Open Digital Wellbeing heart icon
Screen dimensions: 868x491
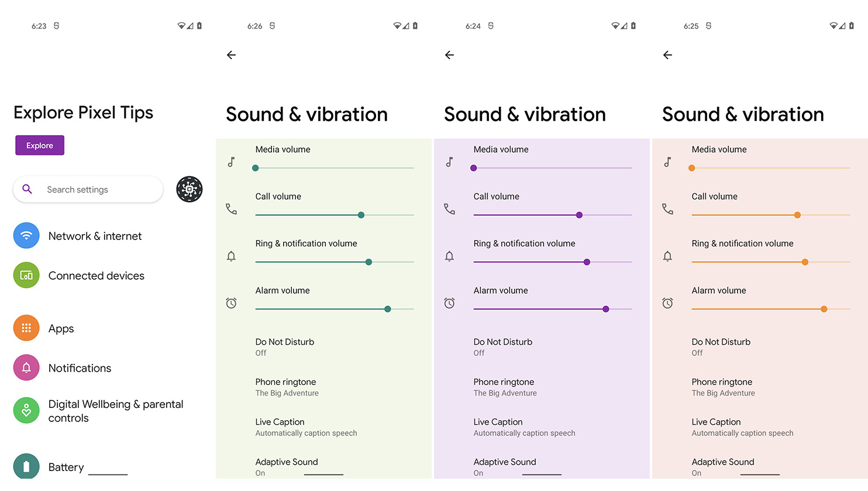tap(26, 411)
